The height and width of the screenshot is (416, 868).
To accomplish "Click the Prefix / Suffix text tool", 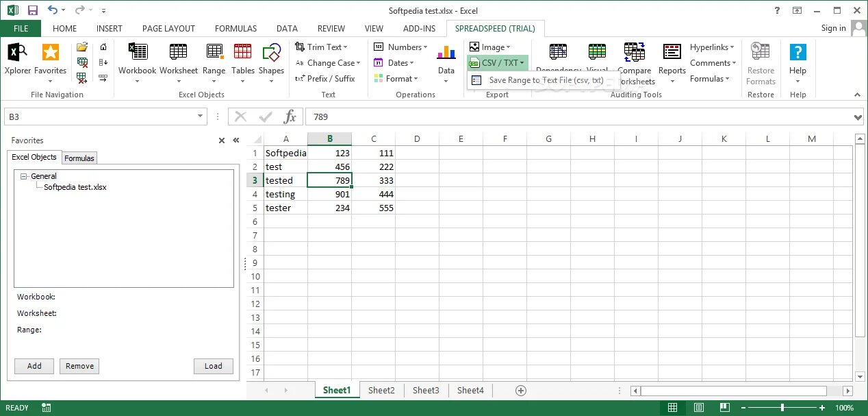I will coord(326,79).
